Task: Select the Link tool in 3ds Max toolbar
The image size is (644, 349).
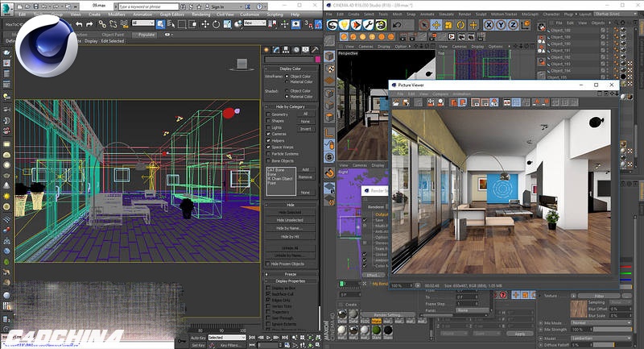Action: pyautogui.click(x=102, y=25)
